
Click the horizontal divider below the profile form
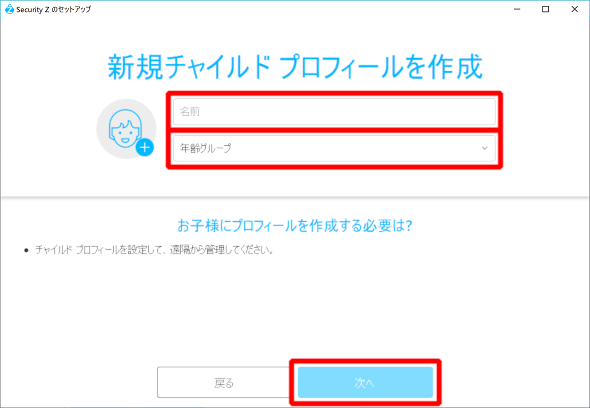295,197
